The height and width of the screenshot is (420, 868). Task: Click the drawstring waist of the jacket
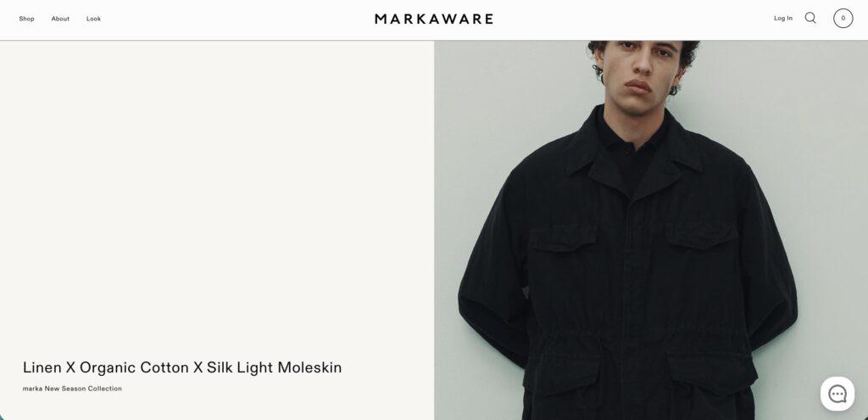click(x=637, y=335)
